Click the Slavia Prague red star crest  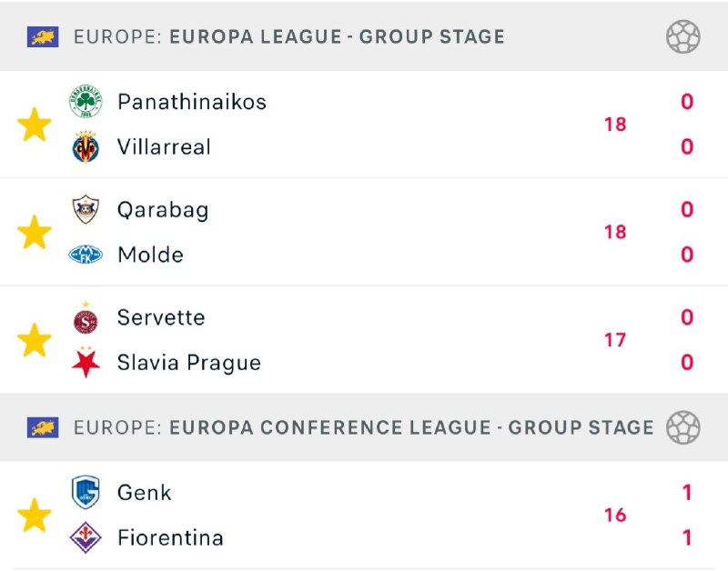coord(86,363)
